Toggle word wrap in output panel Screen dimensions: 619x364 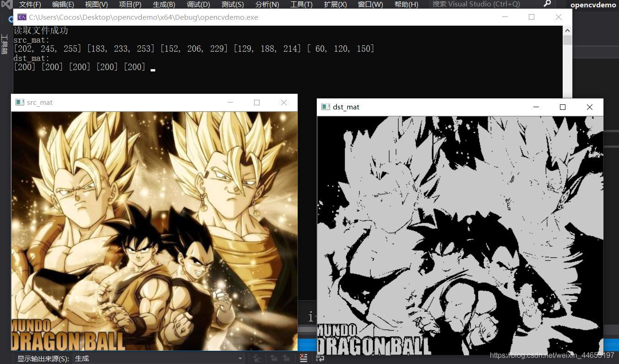[320, 359]
